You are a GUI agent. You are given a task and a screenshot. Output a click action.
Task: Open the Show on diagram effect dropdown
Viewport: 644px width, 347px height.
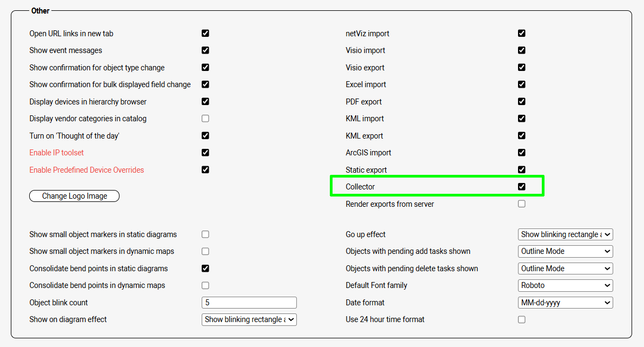point(249,319)
